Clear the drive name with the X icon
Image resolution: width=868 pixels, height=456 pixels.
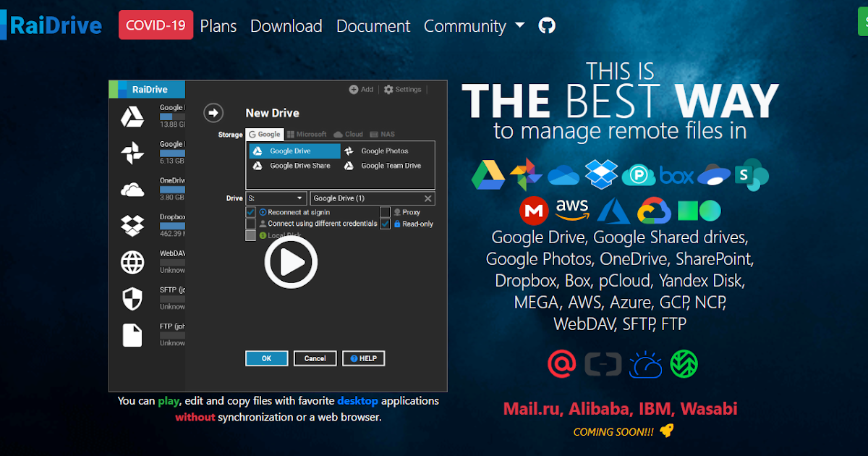(427, 198)
